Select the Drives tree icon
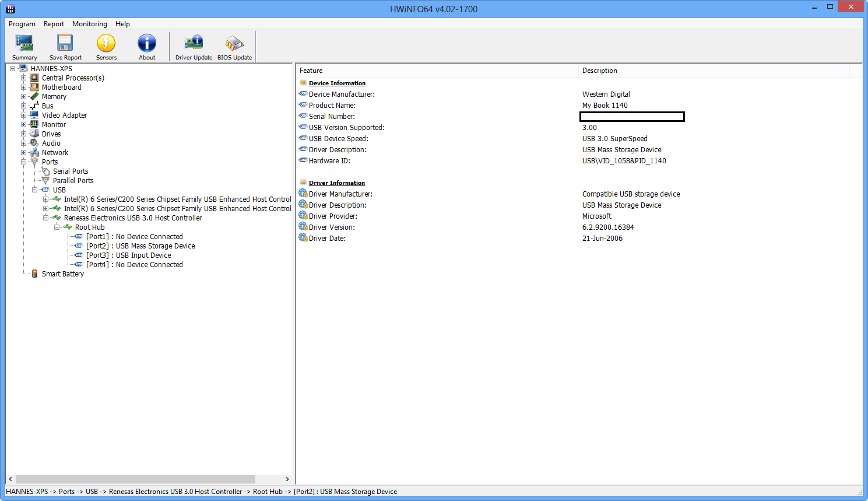 pos(34,134)
